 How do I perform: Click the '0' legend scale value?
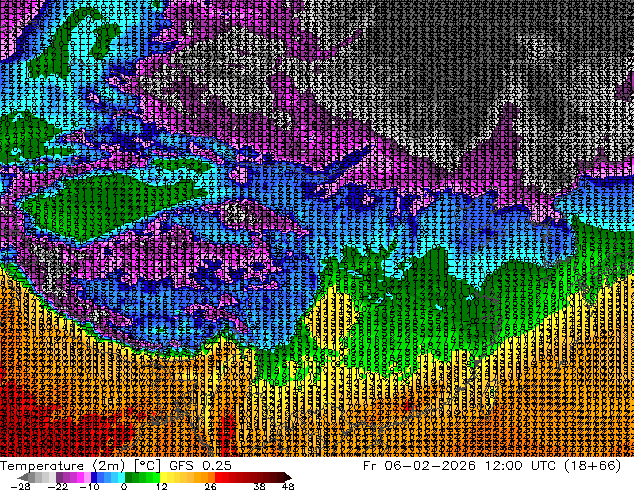[x=124, y=486]
